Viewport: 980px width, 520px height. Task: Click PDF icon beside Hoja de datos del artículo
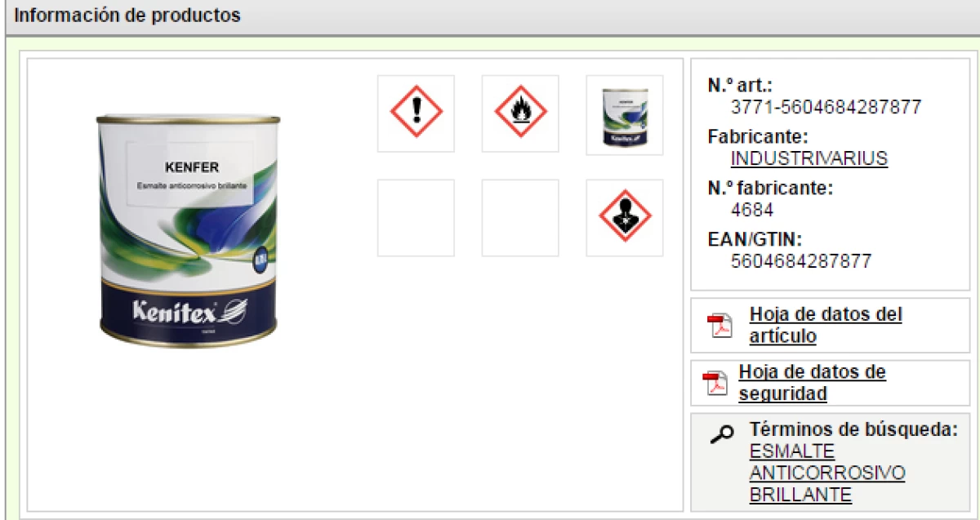(719, 325)
